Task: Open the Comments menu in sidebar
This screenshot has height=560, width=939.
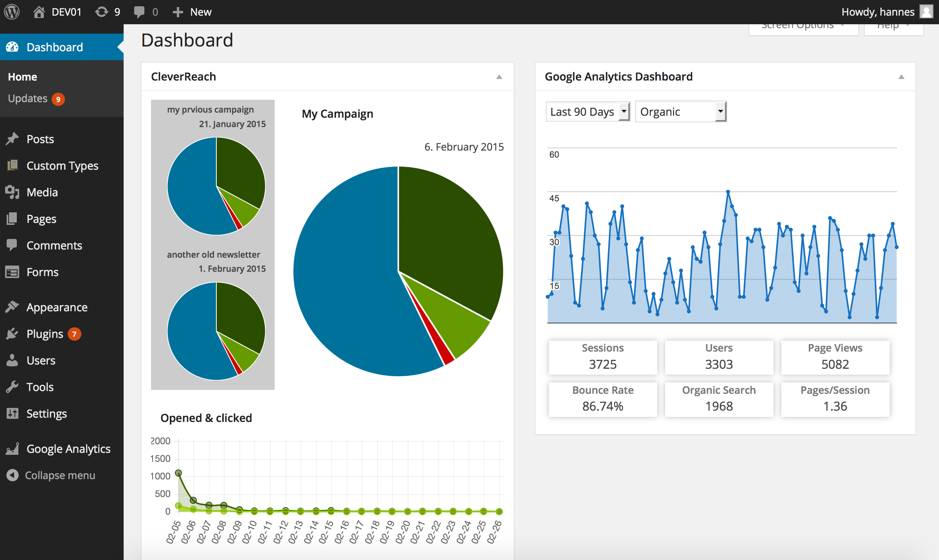Action: pos(62,245)
